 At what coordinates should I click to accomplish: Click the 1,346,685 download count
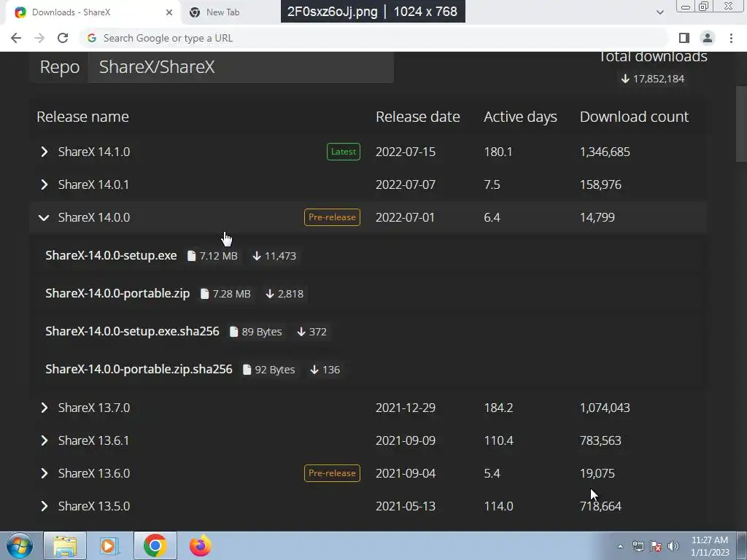point(605,152)
